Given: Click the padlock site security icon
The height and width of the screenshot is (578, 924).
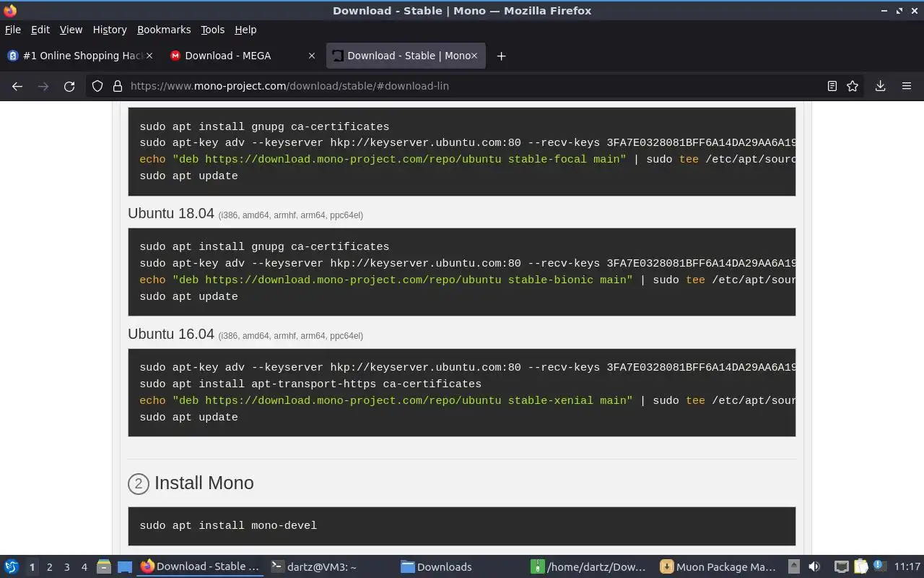Looking at the screenshot, I should 117,86.
